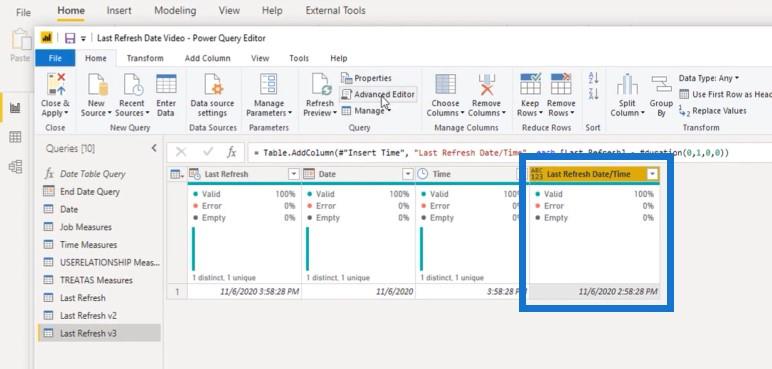This screenshot has width=772, height=369.
Task: Click Replace Values
Action: [x=712, y=111]
